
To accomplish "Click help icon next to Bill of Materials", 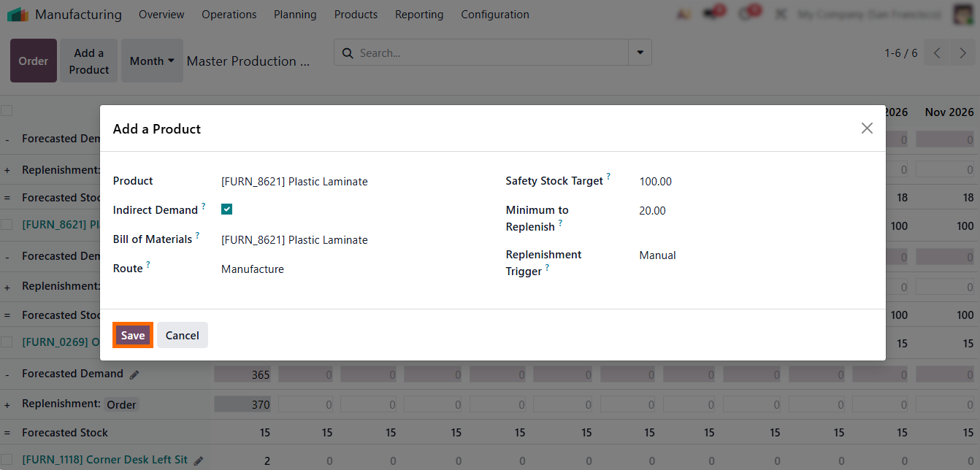I will (x=199, y=235).
